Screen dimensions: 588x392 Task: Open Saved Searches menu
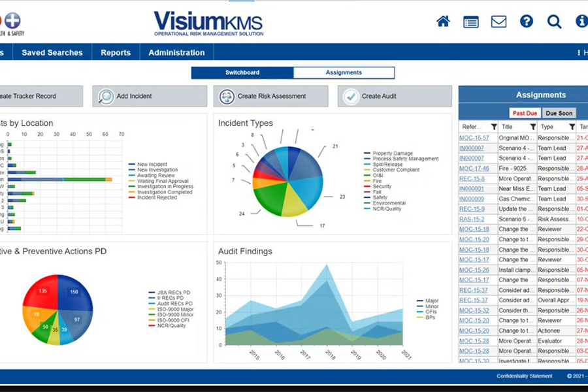(x=52, y=52)
